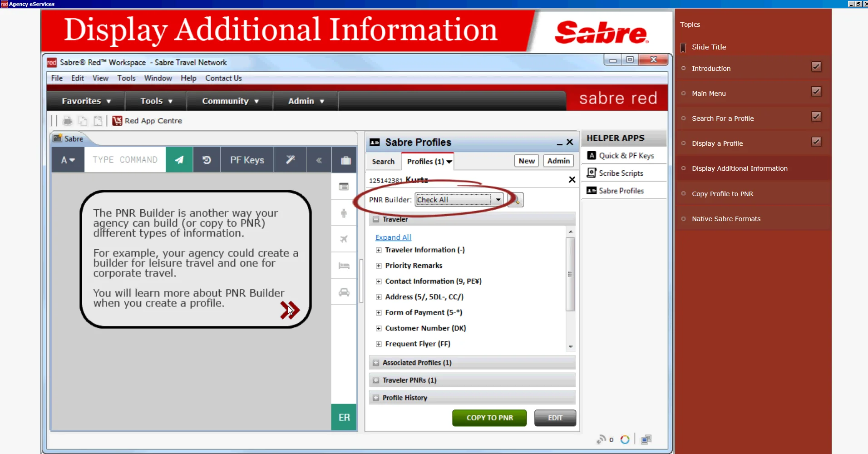This screenshot has height=454, width=868.
Task: Launch the Scribe Scripts helper app
Action: click(x=621, y=173)
